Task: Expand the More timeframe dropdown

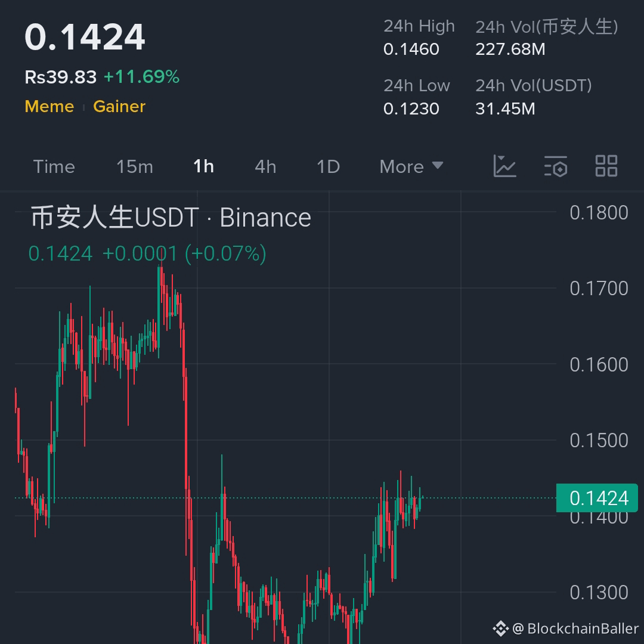Action: [x=410, y=167]
